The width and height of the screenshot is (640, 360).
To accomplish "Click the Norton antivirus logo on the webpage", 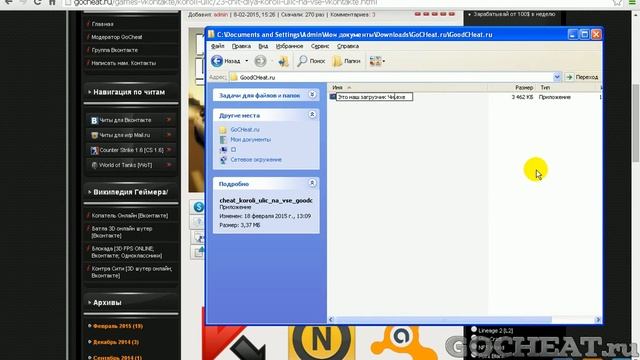I will pos(321,341).
